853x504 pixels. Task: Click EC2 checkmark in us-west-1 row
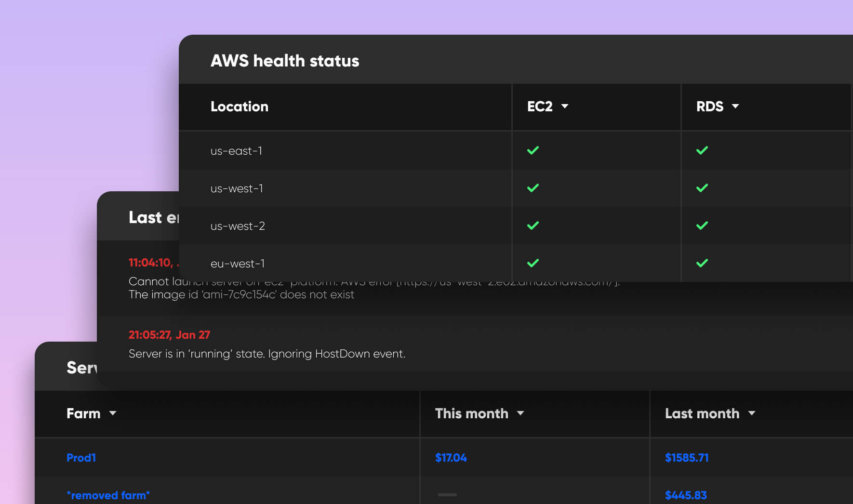(x=533, y=188)
